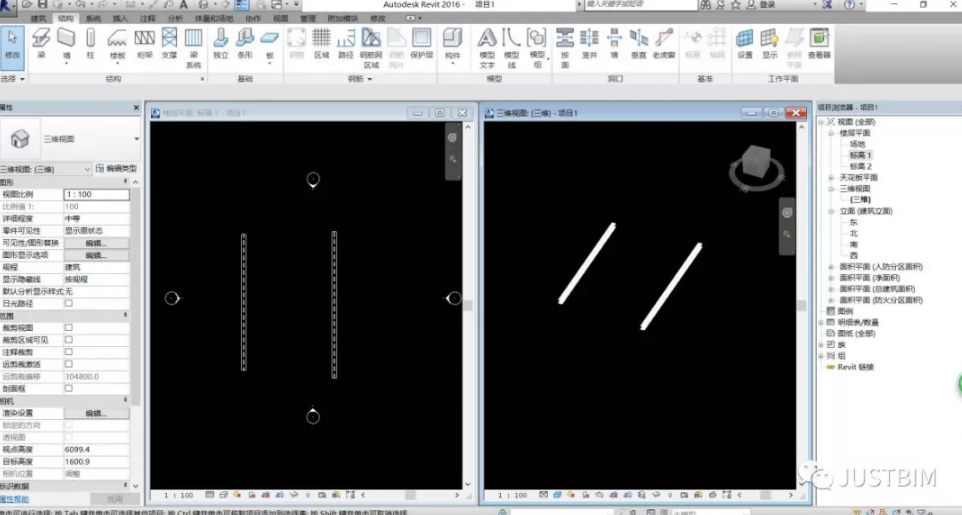Collapse the 楼层平面 tree node
This screenshot has height=515, width=962.
tap(831, 133)
